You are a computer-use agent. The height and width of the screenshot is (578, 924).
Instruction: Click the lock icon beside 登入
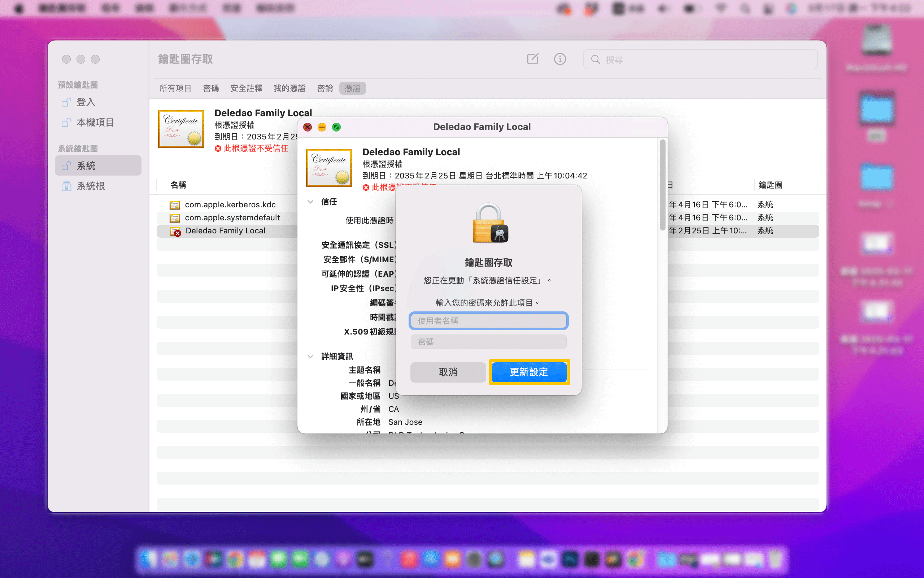pyautogui.click(x=66, y=102)
